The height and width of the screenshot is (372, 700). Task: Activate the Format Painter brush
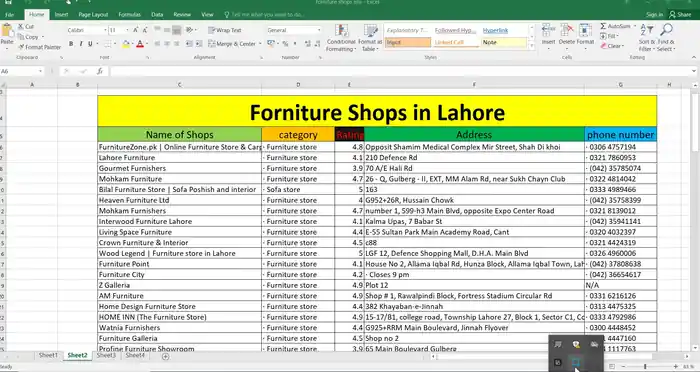pyautogui.click(x=40, y=47)
